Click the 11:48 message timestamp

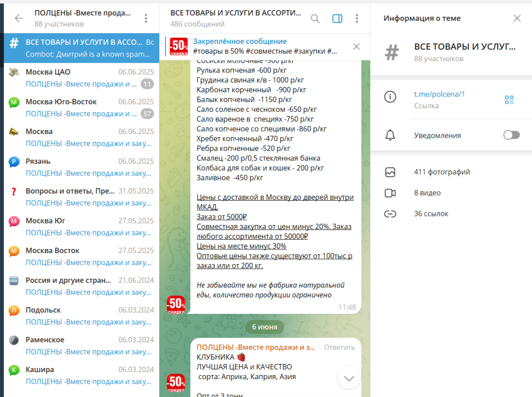pyautogui.click(x=347, y=307)
